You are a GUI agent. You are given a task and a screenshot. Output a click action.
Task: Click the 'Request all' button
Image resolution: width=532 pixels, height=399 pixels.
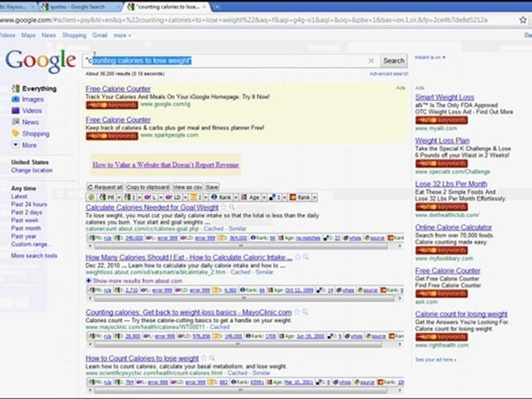[105, 187]
